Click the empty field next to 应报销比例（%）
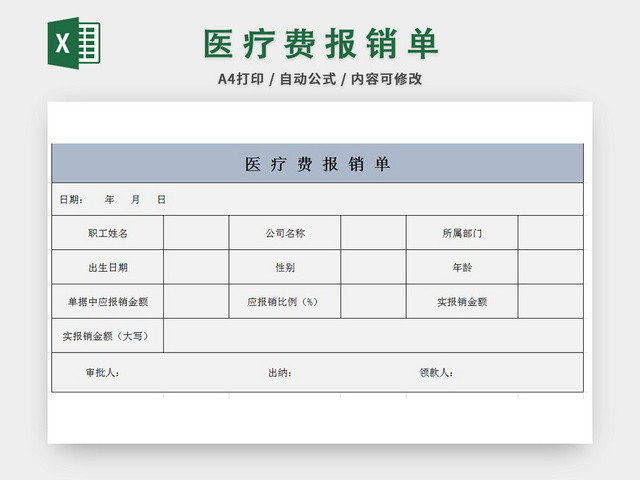 373,302
